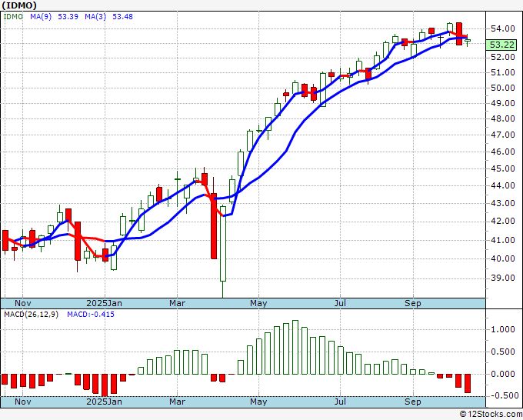Viewport: 523px width, 420px height.
Task: Click the tall green April recovery candlestick
Action: tap(223, 244)
